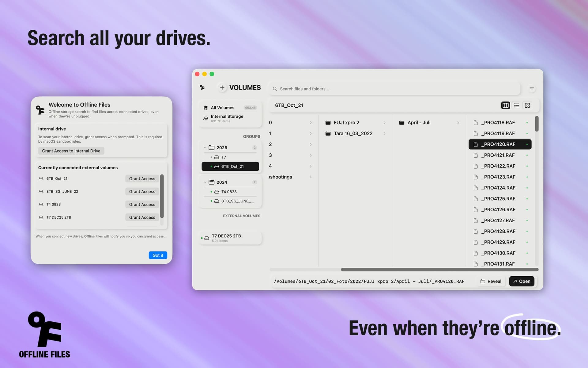Click the file icon beside _PRO4120.RAF

coord(475,144)
